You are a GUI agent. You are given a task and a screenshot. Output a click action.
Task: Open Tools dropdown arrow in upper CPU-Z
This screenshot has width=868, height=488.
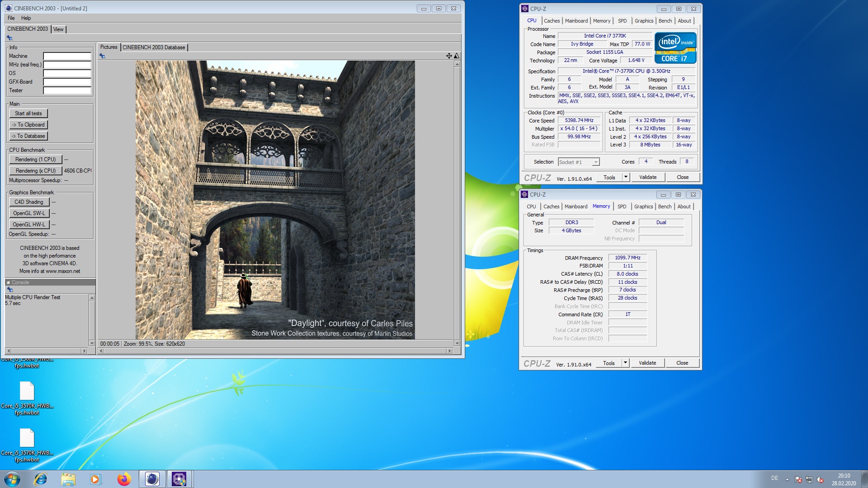[626, 177]
